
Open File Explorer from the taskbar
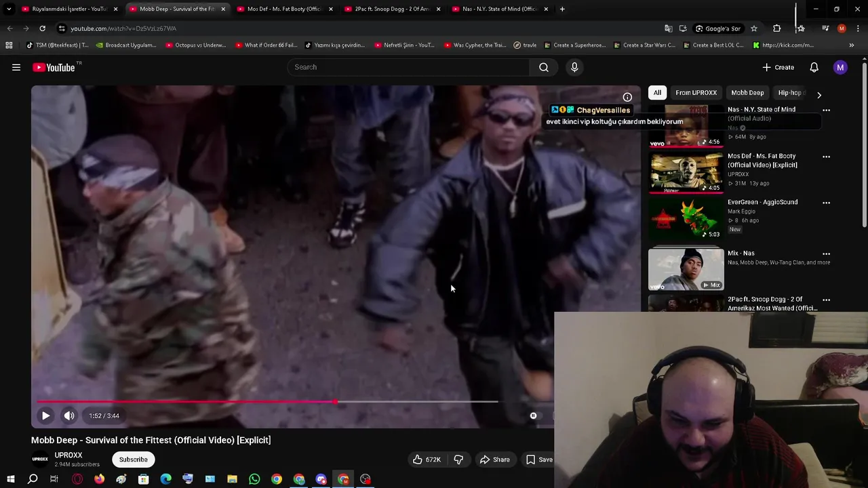[x=232, y=479]
